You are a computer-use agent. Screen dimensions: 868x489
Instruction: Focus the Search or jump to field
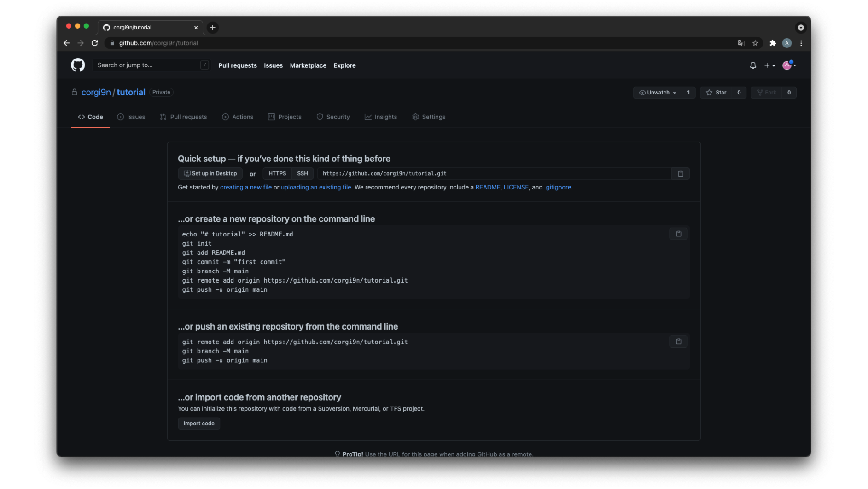(151, 65)
